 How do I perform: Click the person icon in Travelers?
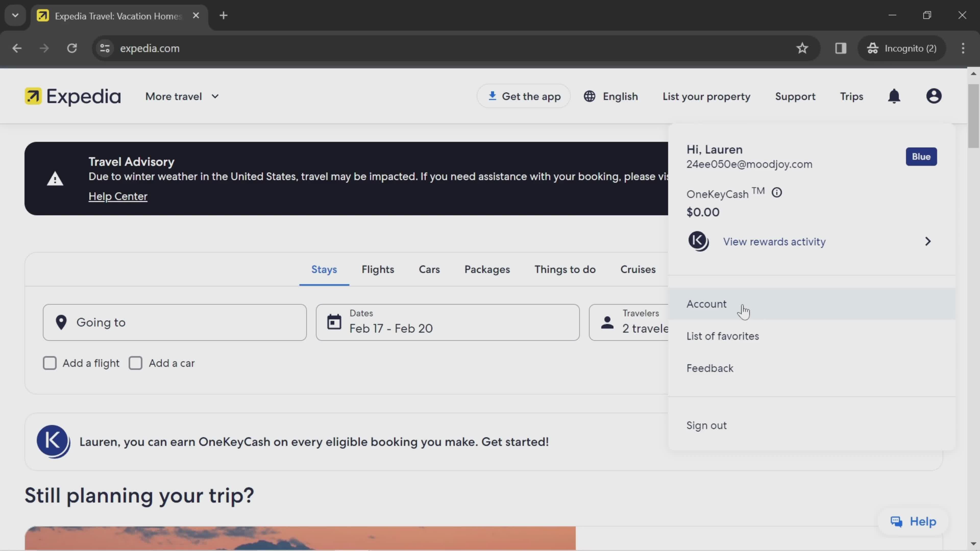point(607,322)
